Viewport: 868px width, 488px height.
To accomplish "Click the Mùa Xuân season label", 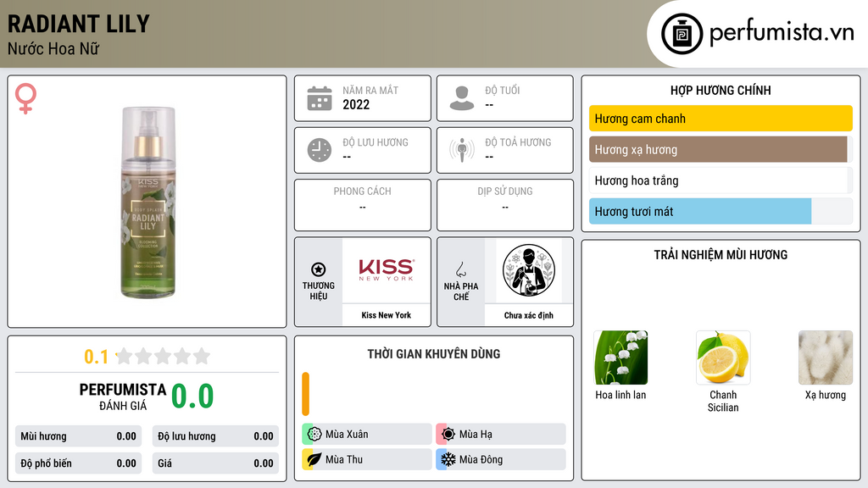I will [x=347, y=435].
